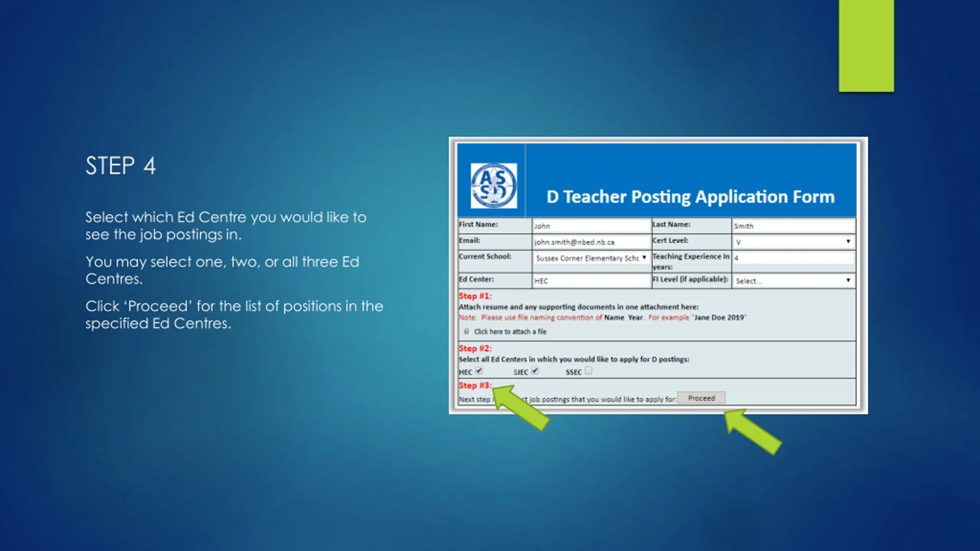Select the Email input field
980x551 pixels.
tap(591, 242)
